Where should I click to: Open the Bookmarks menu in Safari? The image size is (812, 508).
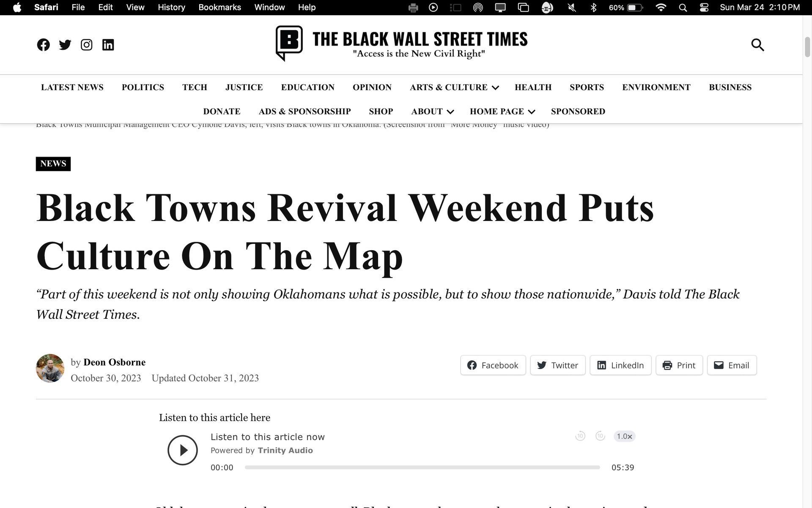coord(219,8)
